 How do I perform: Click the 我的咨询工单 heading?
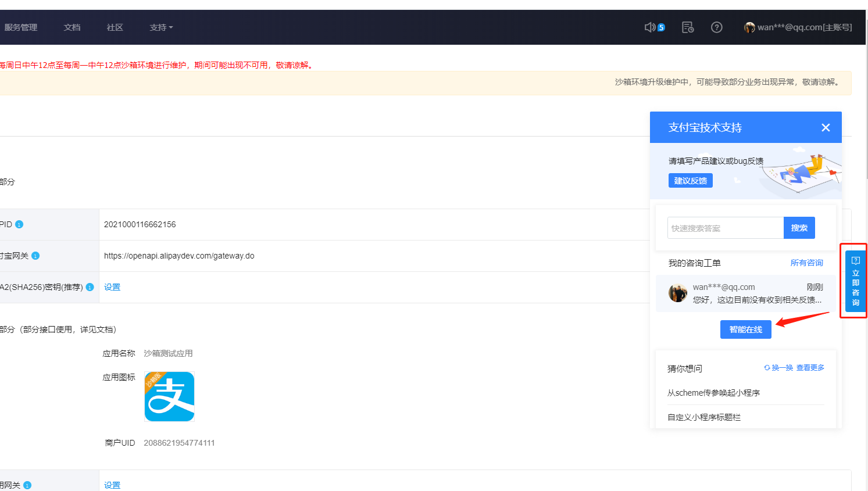694,263
